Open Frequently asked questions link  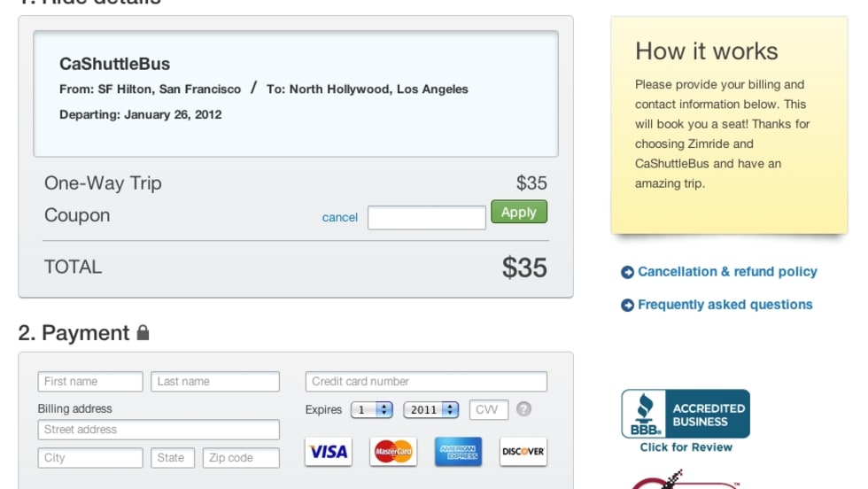[x=725, y=305]
